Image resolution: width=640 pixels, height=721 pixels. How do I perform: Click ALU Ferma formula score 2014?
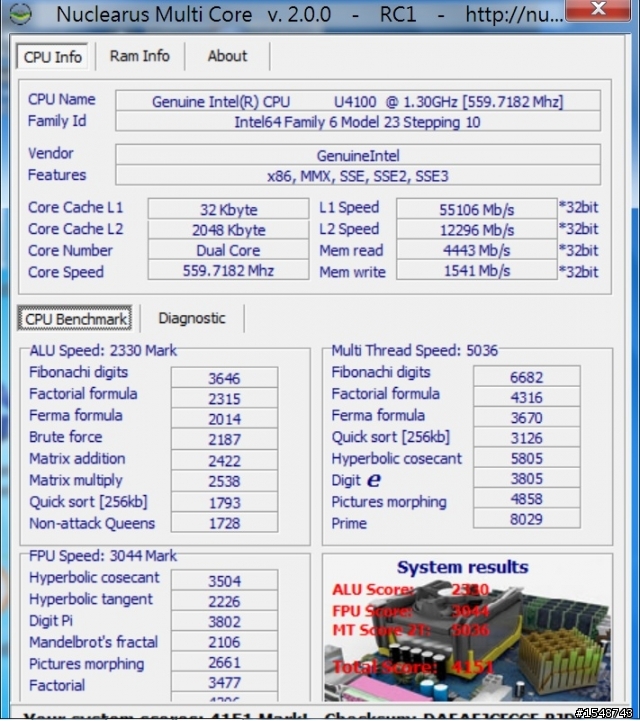coord(224,418)
